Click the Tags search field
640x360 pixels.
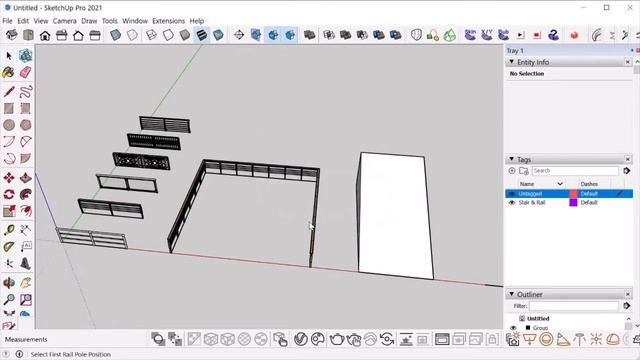[575, 171]
